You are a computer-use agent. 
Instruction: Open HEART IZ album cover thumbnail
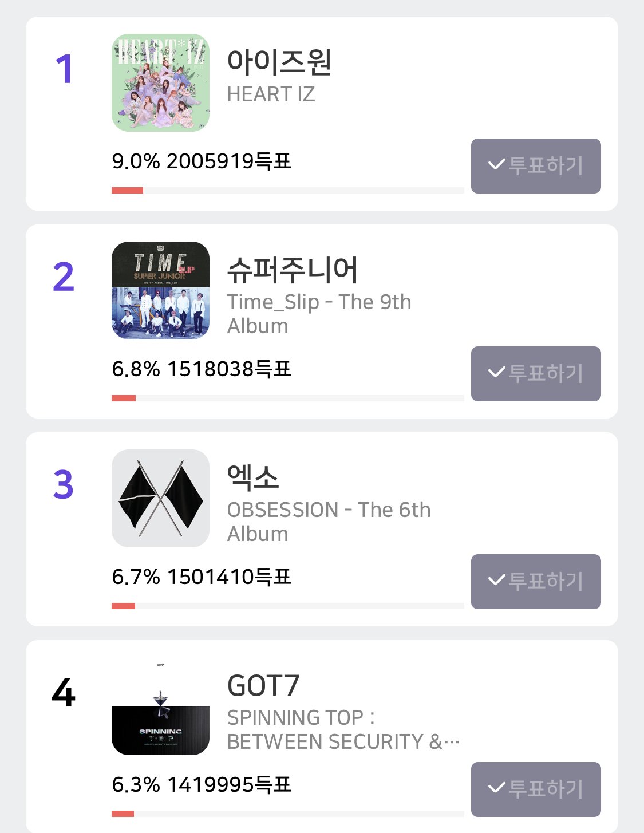[160, 82]
